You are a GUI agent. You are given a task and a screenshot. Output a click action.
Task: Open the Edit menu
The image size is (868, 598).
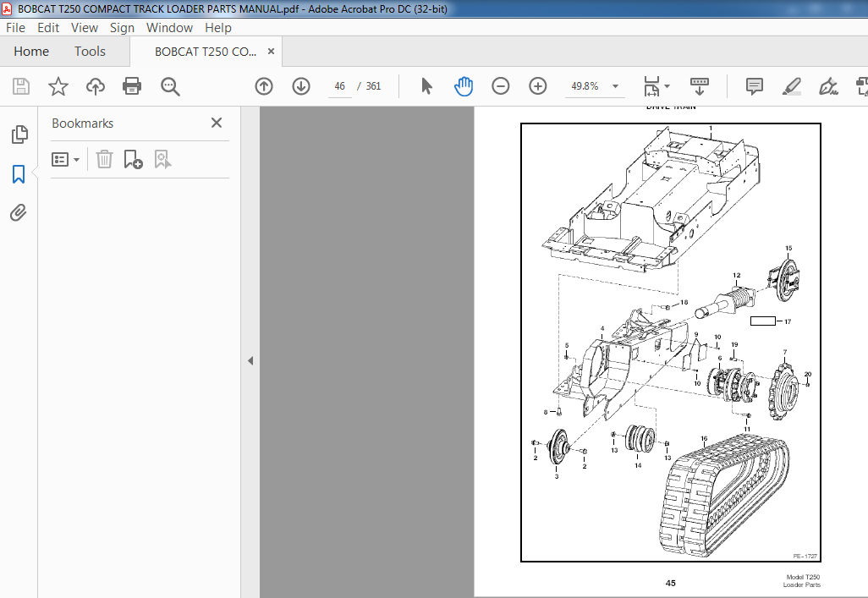[48, 28]
